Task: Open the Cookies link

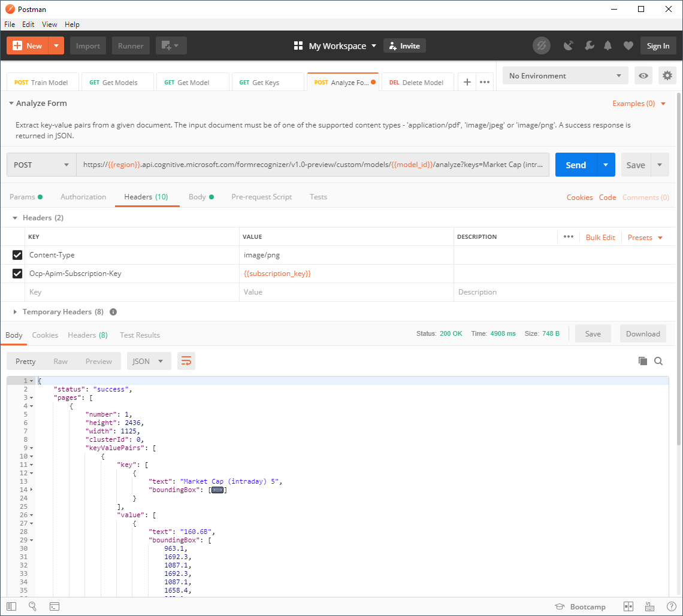Action: [x=579, y=197]
